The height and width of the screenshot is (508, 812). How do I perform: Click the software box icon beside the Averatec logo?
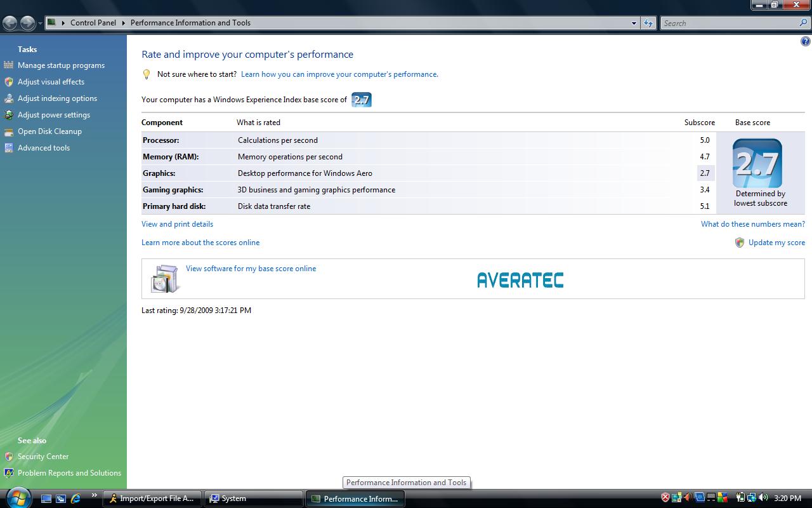164,279
